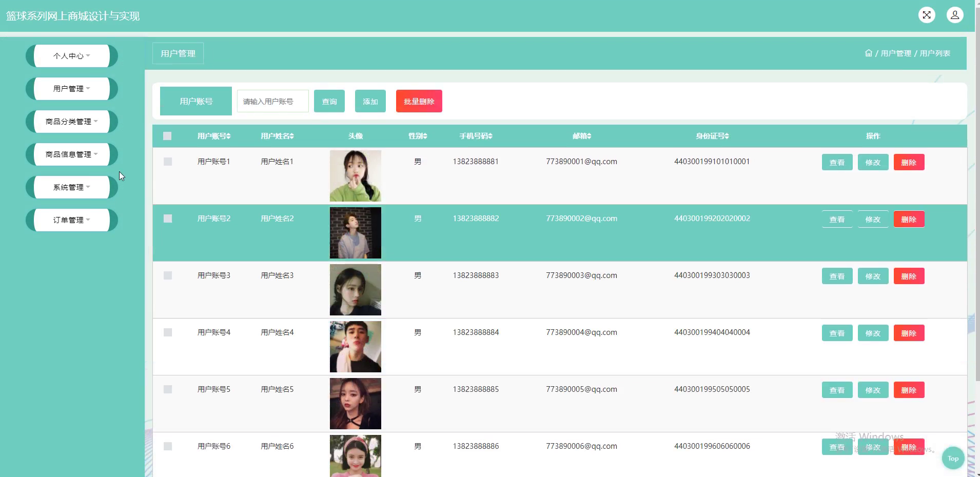Expand the 用户管理 sidebar menu
980x477 pixels.
point(72,89)
